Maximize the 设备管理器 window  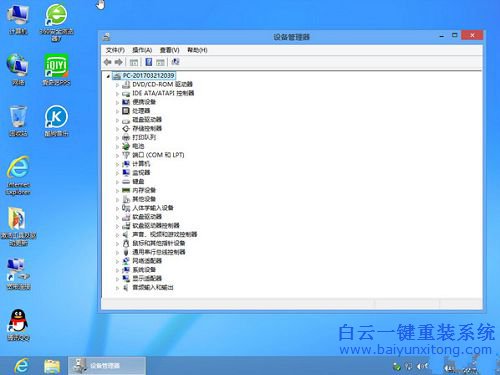pyautogui.click(x=454, y=35)
